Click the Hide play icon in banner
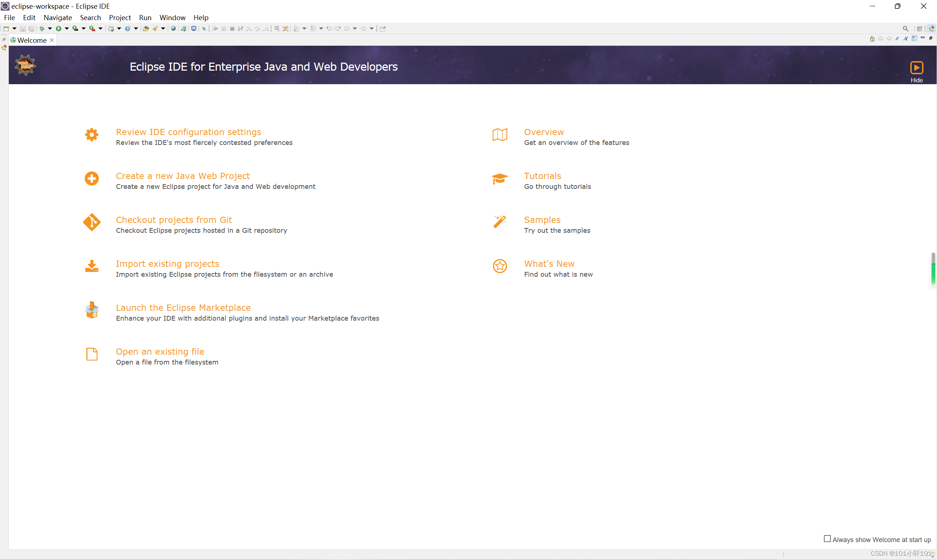The image size is (937, 560). (x=916, y=68)
